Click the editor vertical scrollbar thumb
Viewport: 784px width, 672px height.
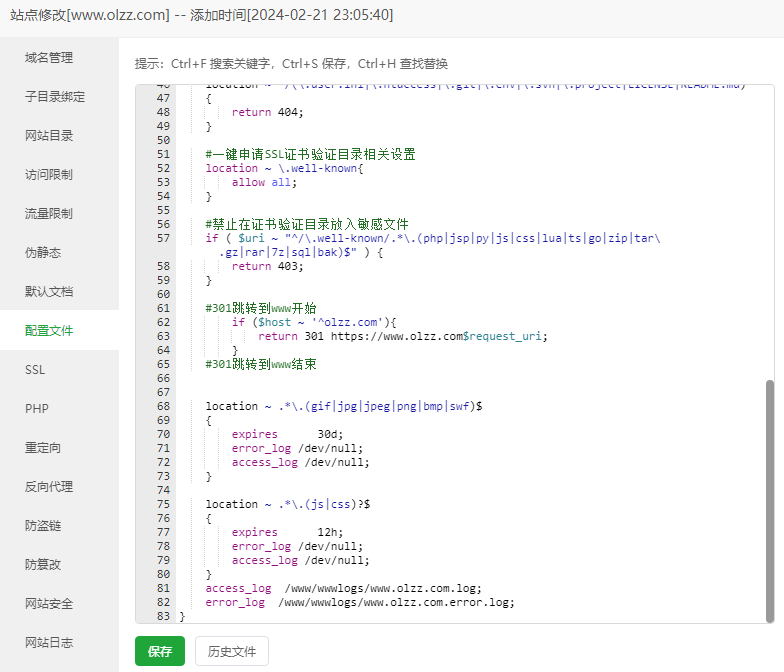(x=770, y=501)
